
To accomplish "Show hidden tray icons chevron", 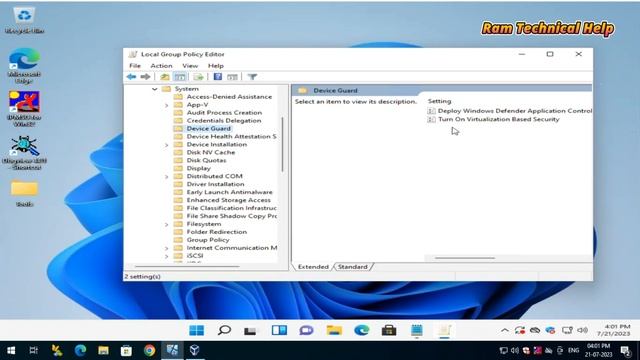I will point(505,330).
